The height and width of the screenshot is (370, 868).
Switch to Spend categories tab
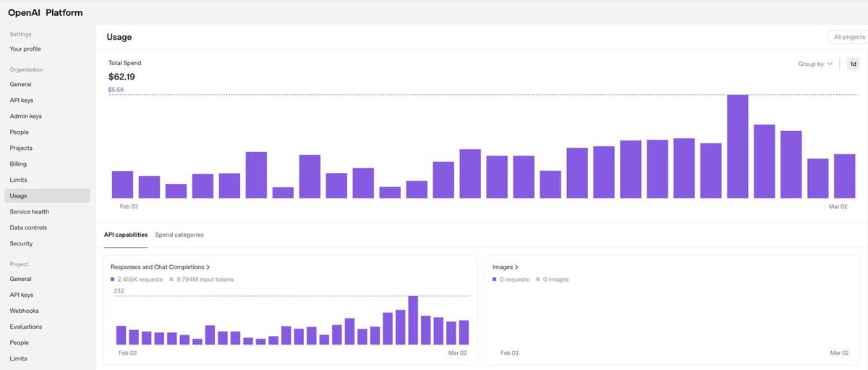[x=179, y=235]
